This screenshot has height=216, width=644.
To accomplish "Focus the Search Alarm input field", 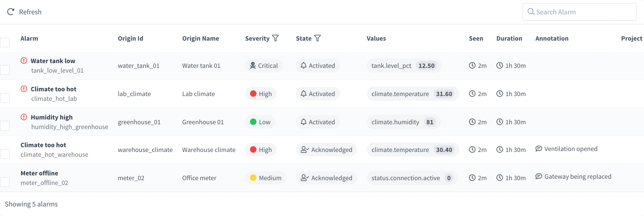I will click(x=579, y=12).
